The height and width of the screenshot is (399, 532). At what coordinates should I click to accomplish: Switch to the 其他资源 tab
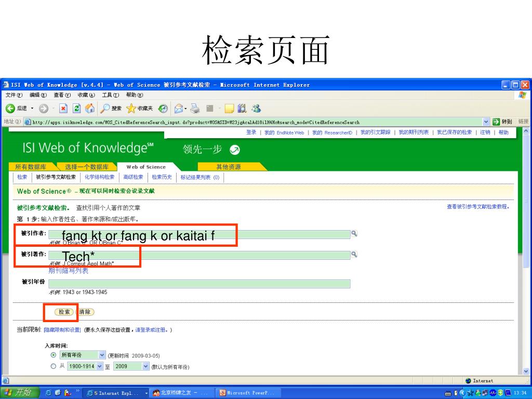[229, 167]
